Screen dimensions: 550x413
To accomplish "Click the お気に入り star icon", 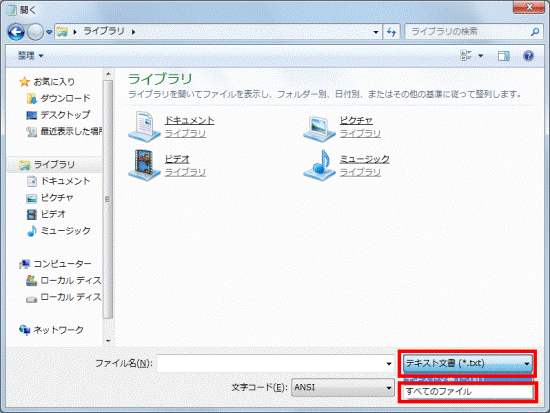I will 25,82.
